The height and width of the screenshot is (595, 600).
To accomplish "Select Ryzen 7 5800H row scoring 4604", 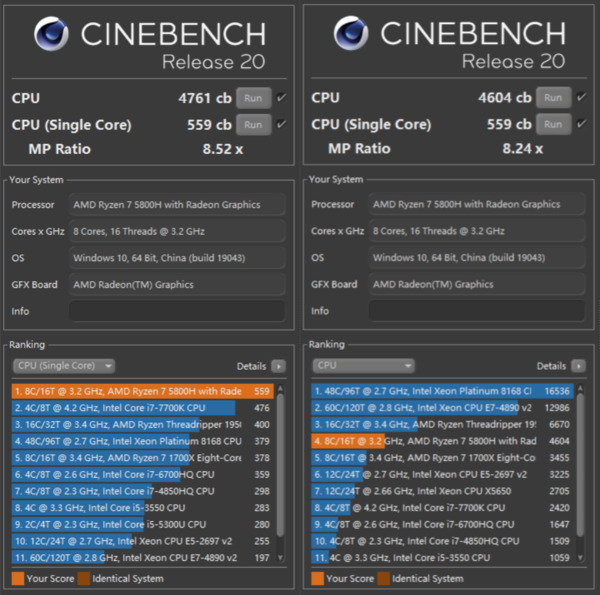I will coord(442,441).
